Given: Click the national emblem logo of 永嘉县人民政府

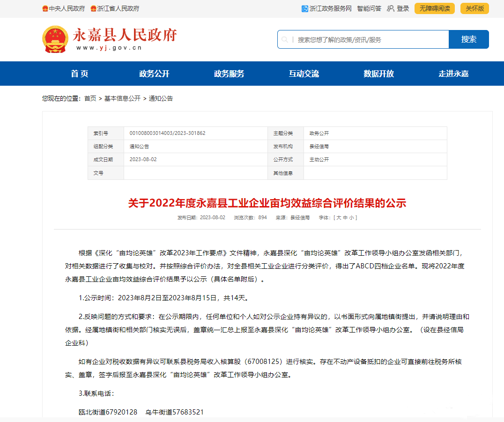Looking at the screenshot, I should pos(55,39).
